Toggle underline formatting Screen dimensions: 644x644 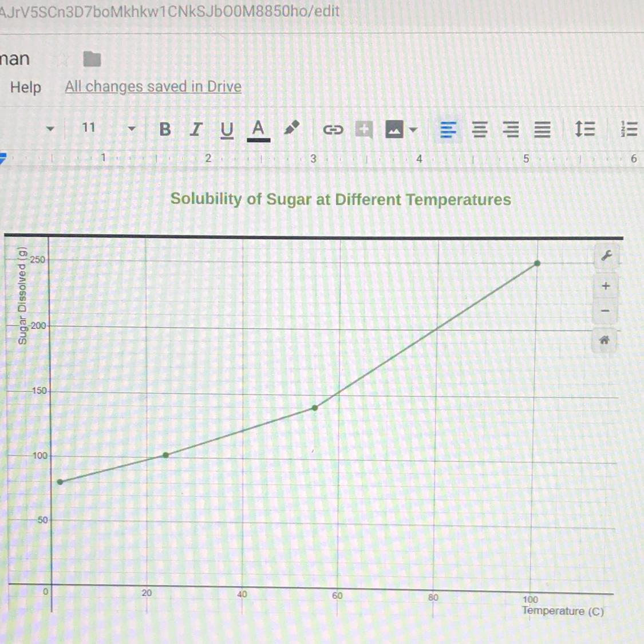coord(227,130)
